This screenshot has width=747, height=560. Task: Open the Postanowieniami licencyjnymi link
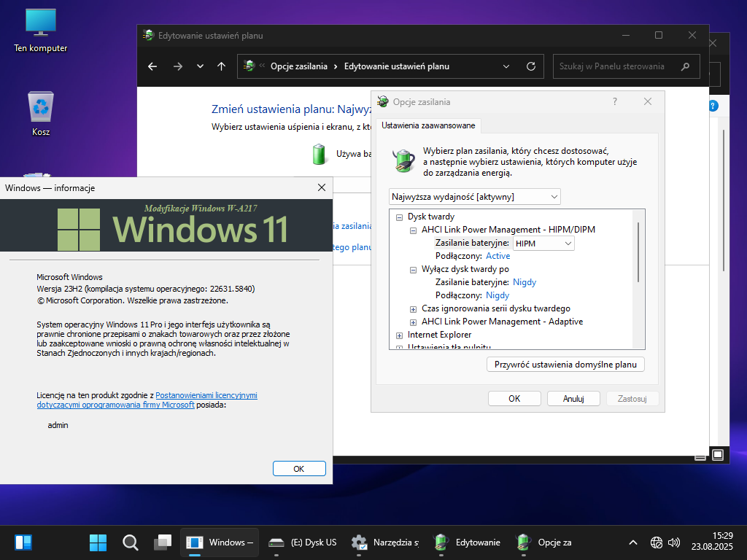[x=206, y=395]
